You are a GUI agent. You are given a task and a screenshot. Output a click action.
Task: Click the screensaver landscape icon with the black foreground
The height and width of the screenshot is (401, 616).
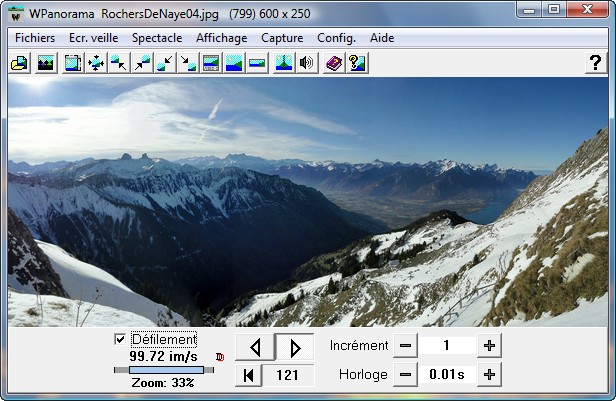(46, 63)
